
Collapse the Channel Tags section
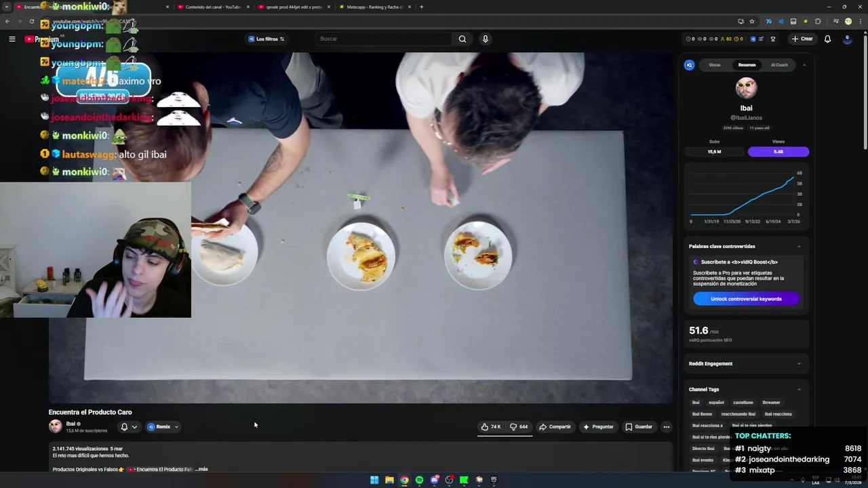click(799, 390)
